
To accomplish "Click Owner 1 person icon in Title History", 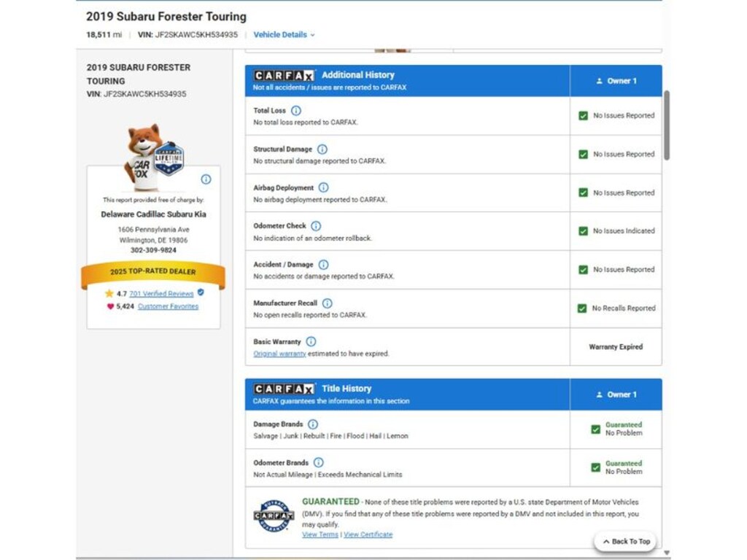I will (600, 394).
